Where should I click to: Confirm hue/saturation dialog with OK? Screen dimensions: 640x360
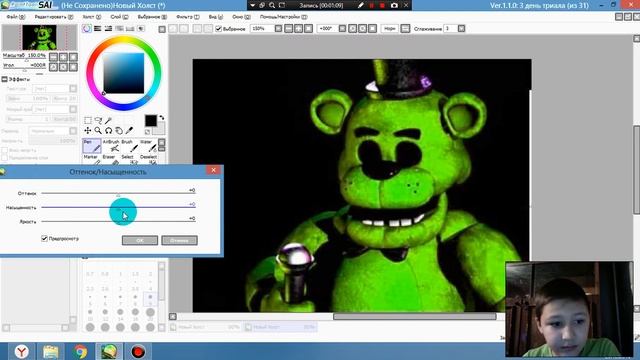point(140,240)
